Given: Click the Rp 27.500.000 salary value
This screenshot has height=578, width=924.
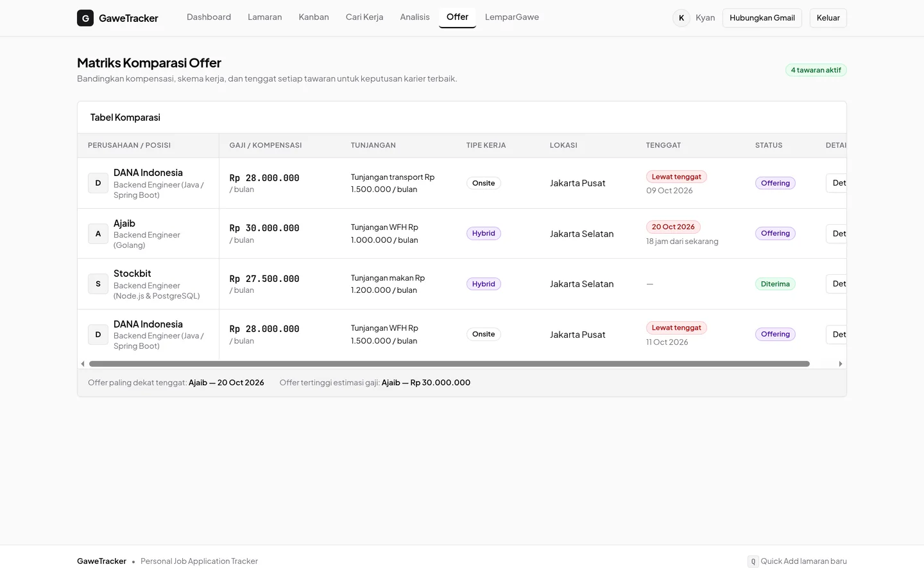Looking at the screenshot, I should pyautogui.click(x=264, y=279).
